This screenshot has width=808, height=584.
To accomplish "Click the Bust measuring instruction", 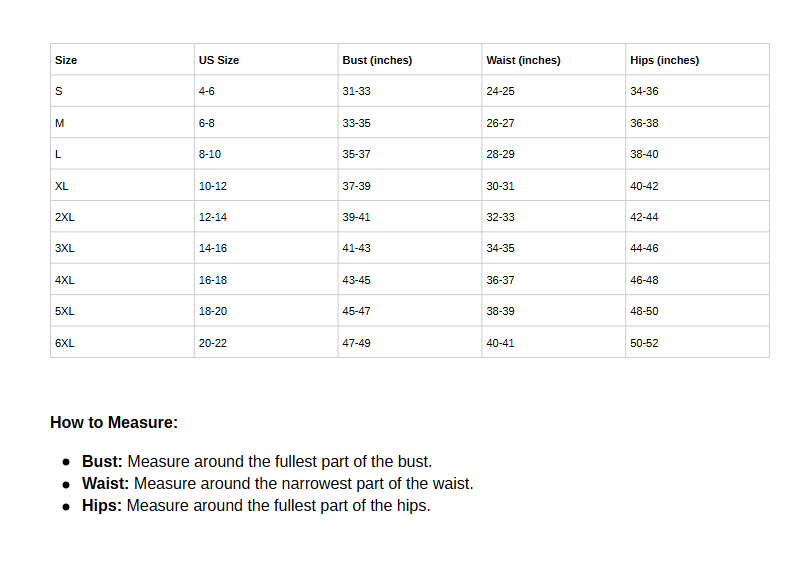I will pos(257,461).
